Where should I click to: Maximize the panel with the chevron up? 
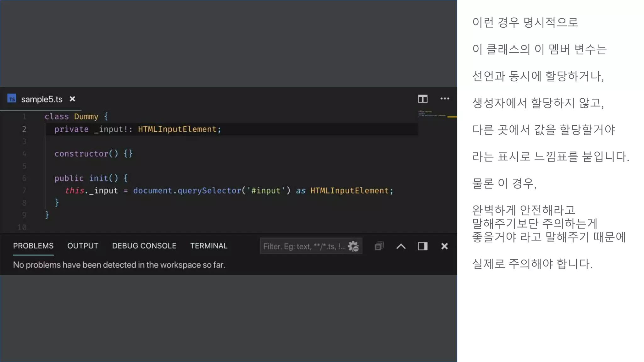(x=401, y=246)
